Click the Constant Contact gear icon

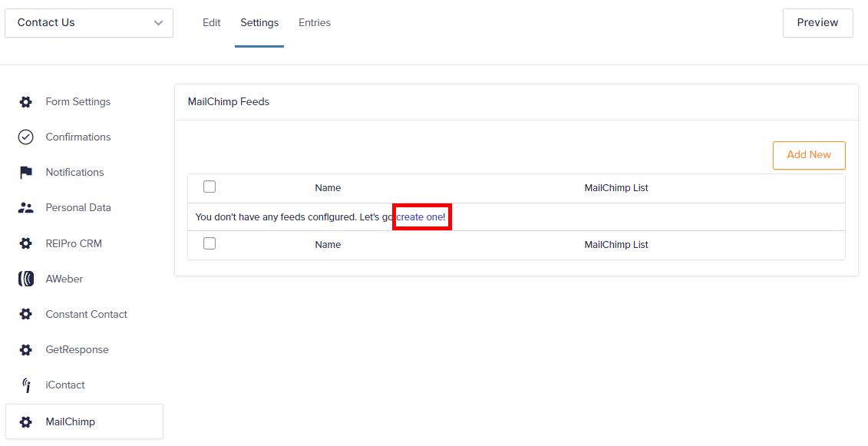pyautogui.click(x=25, y=314)
